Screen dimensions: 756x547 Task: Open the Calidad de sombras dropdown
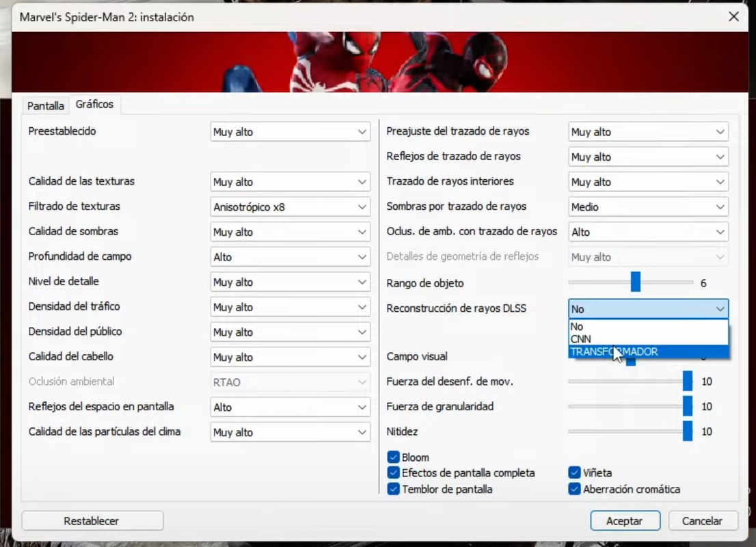coord(291,232)
